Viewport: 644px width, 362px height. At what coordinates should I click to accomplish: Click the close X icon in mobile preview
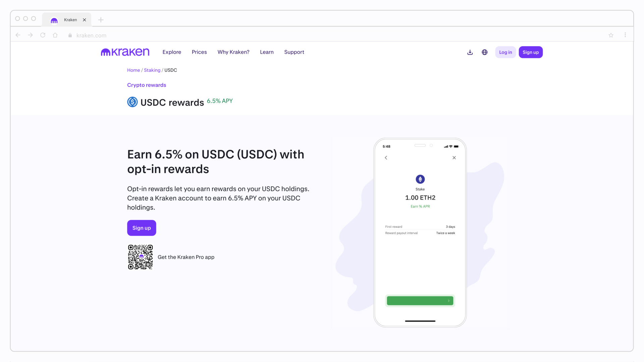[454, 158]
